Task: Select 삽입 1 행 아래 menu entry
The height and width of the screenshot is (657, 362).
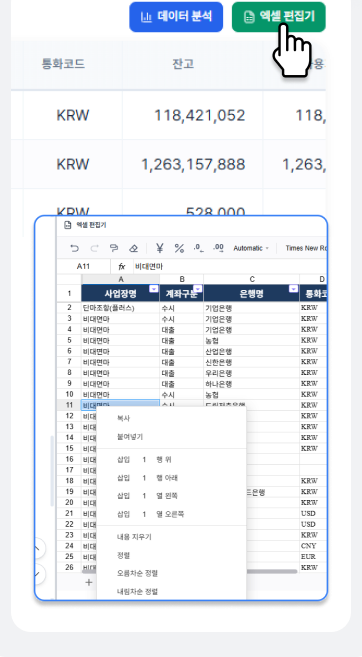Action: 171,478
